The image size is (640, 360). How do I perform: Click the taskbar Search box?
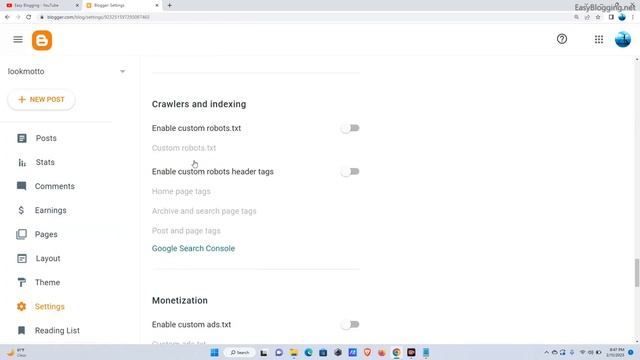click(x=240, y=353)
